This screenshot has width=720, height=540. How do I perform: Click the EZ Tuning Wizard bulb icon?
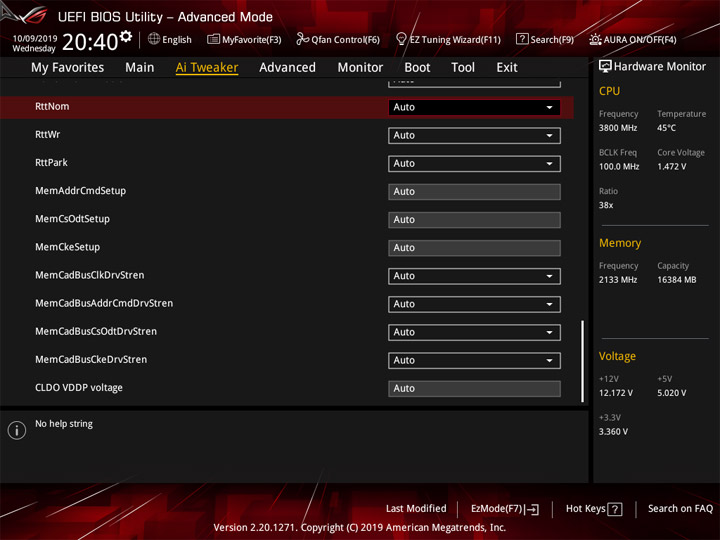pyautogui.click(x=401, y=39)
